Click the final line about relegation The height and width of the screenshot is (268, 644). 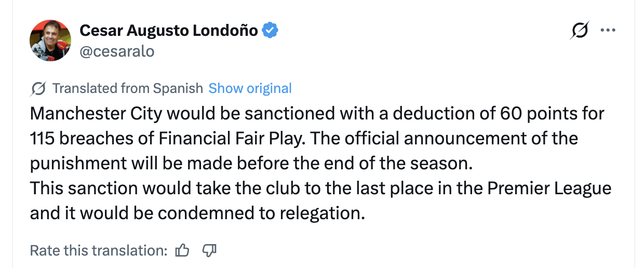pyautogui.click(x=197, y=213)
